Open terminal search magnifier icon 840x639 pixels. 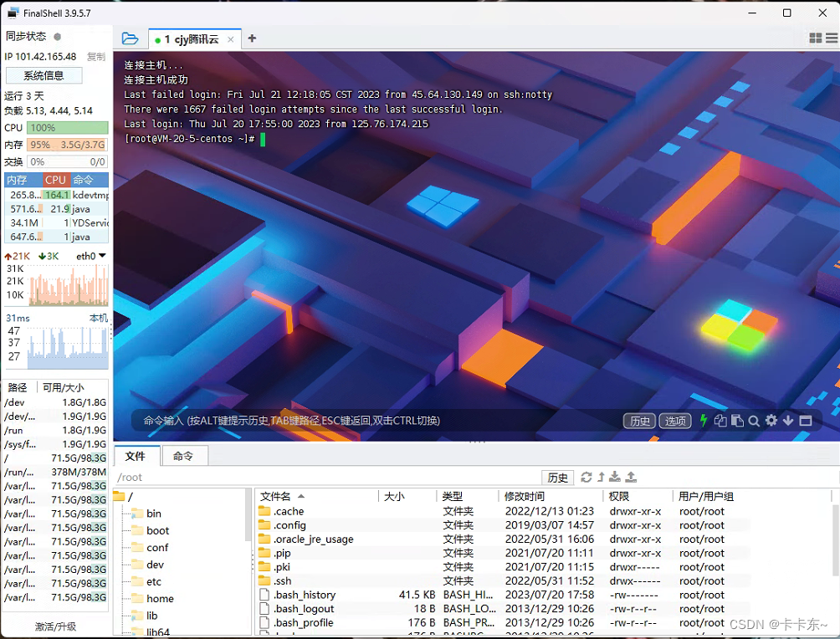(x=754, y=421)
